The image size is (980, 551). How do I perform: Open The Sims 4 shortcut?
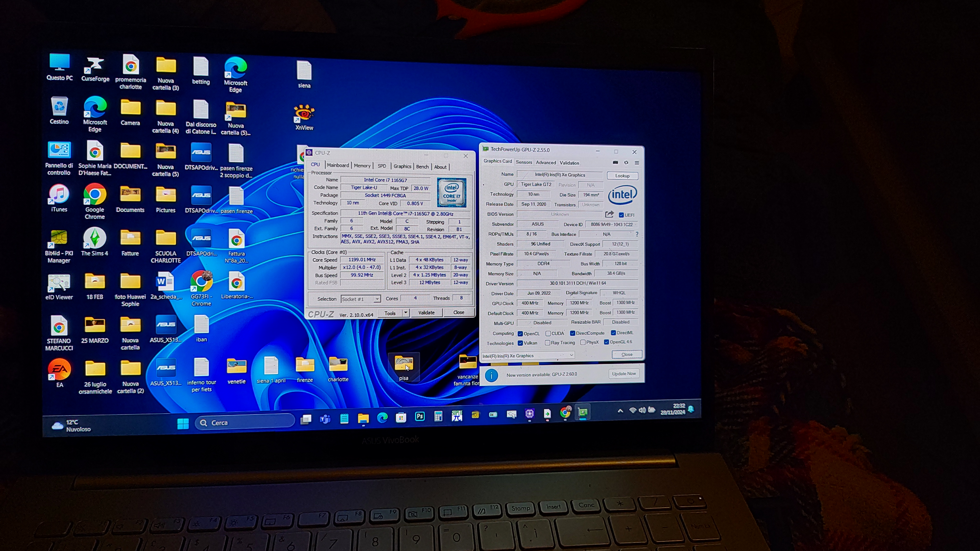point(95,242)
